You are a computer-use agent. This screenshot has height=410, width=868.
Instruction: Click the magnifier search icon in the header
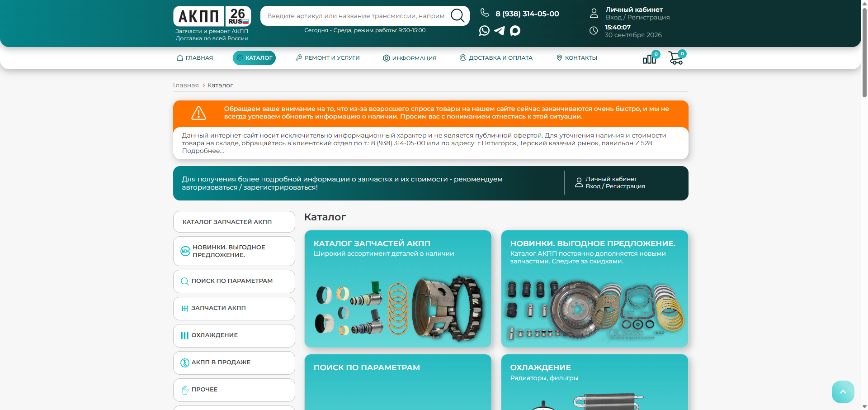point(458,16)
